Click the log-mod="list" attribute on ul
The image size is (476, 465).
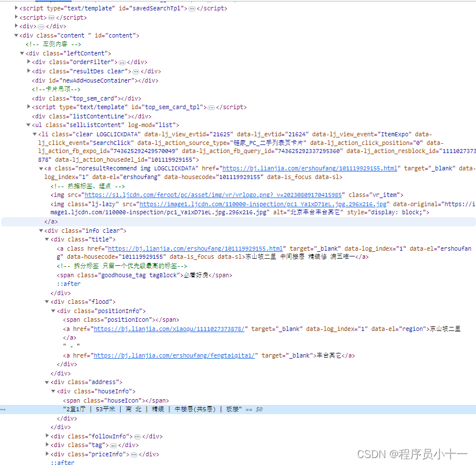tap(151, 125)
